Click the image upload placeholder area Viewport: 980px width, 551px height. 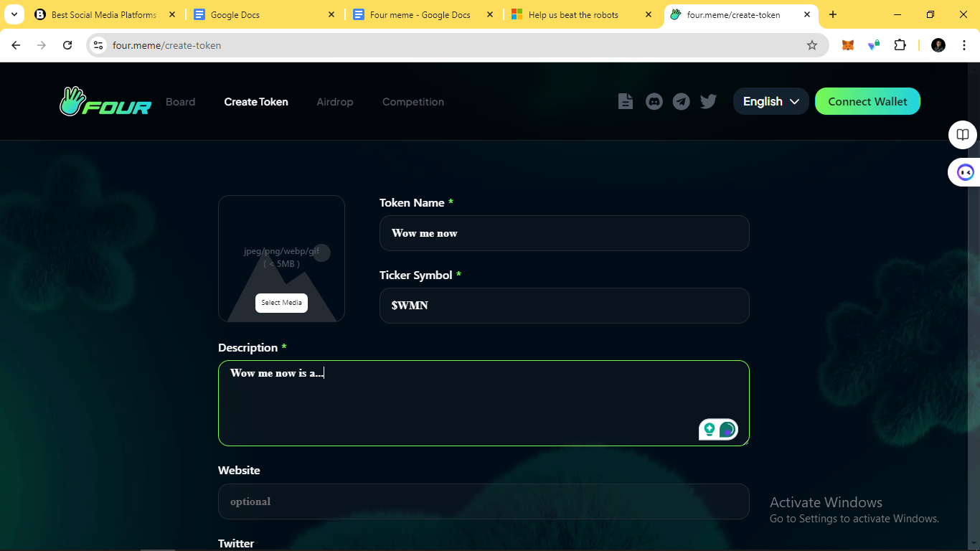[281, 258]
